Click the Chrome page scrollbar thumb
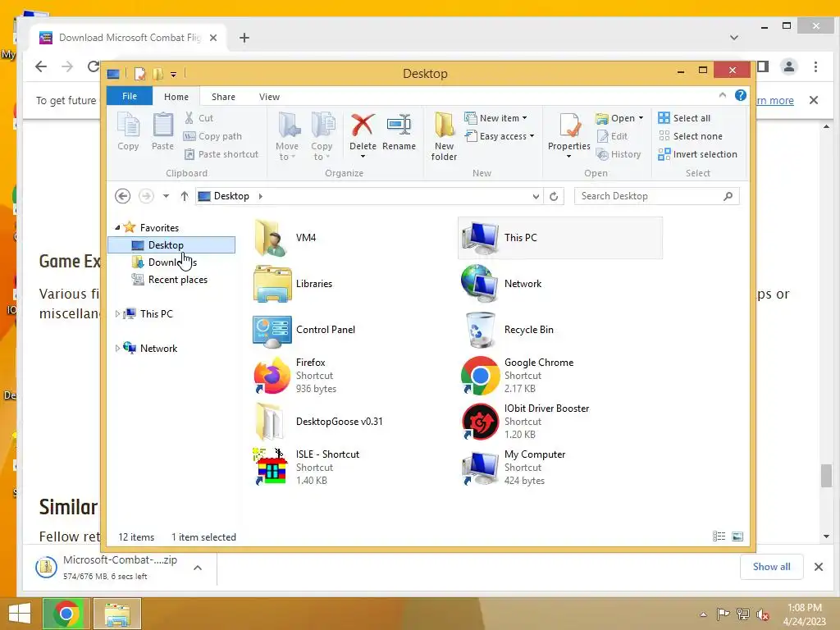 (827, 476)
